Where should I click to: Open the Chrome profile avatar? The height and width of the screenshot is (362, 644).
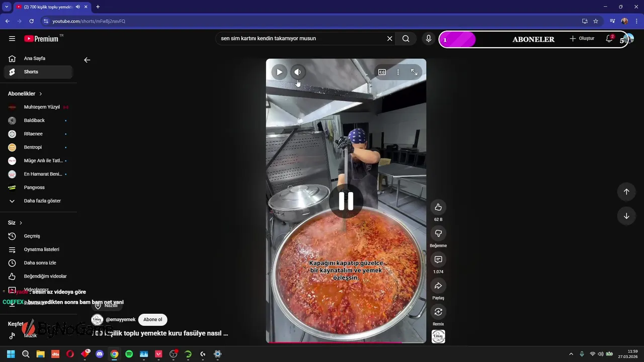(624, 21)
